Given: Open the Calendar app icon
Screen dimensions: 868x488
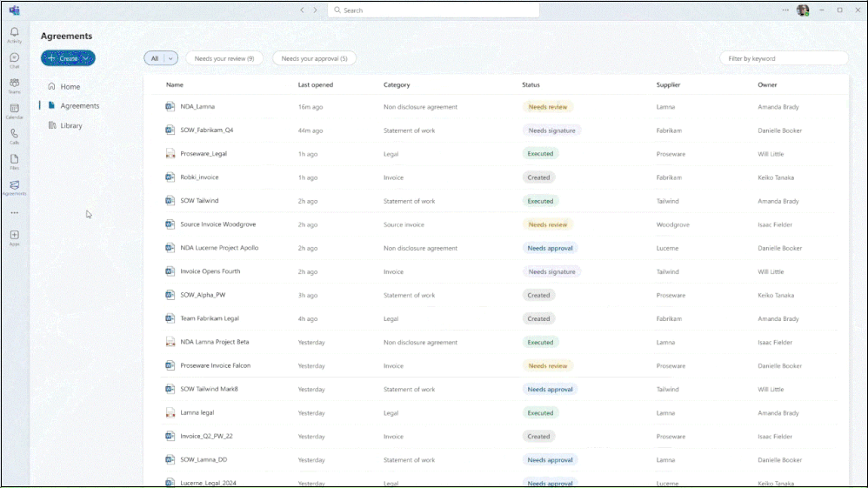Looking at the screenshot, I should point(14,110).
